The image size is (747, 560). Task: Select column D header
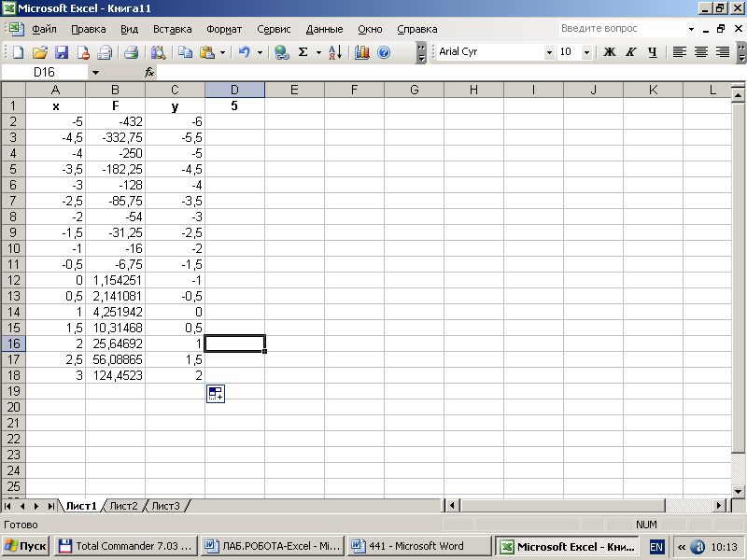pos(235,90)
